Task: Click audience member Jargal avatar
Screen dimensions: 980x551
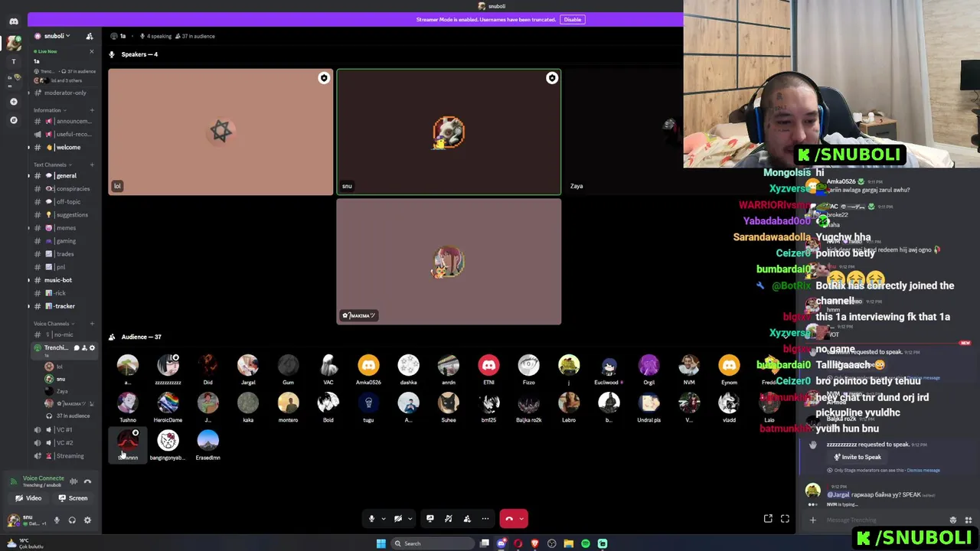Action: (x=248, y=366)
